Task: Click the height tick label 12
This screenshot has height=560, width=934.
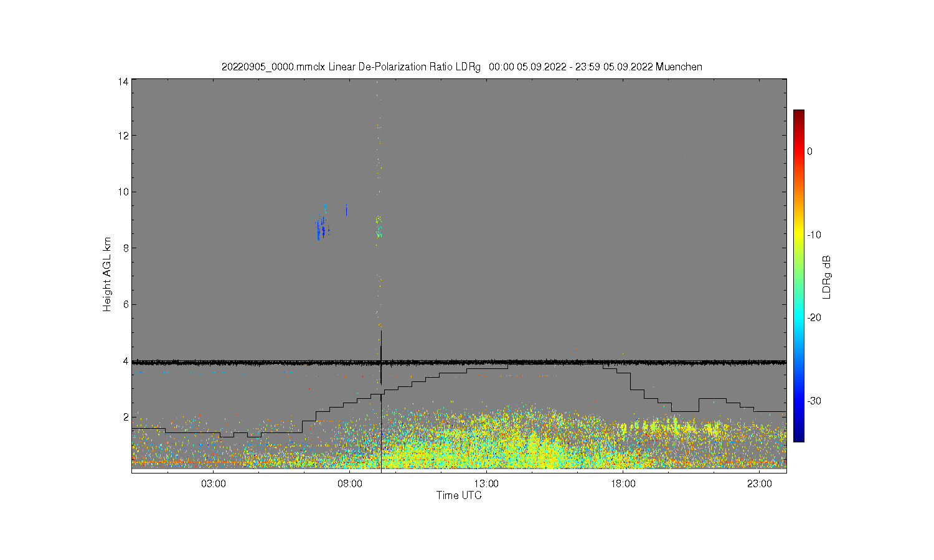Action: (x=123, y=136)
